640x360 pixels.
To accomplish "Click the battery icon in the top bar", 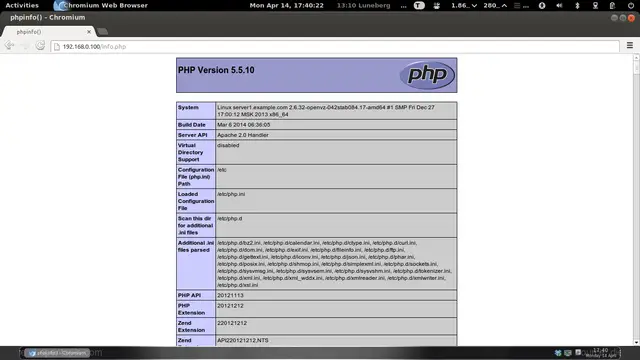I will coord(612,5).
